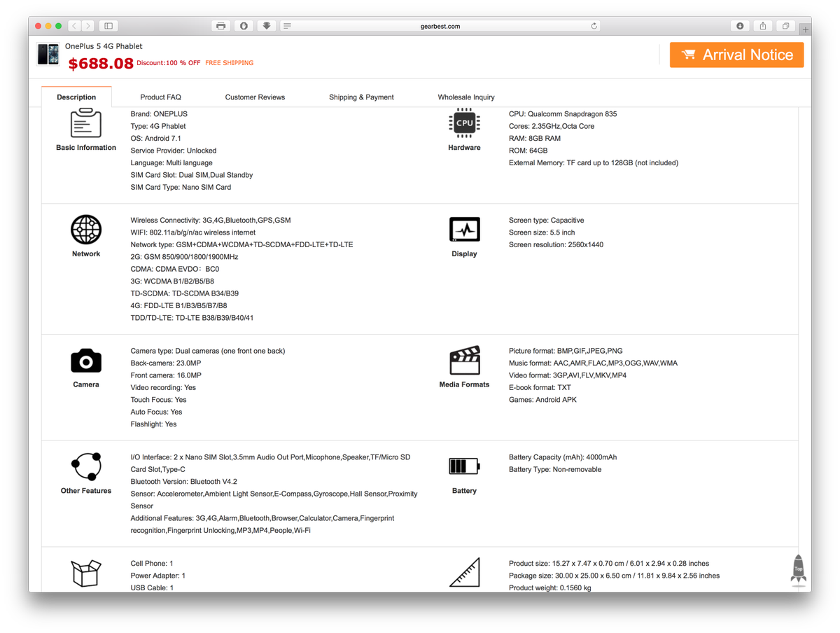Image resolution: width=840 pixels, height=633 pixels.
Task: Click the Arrival Notice button
Action: [736, 55]
